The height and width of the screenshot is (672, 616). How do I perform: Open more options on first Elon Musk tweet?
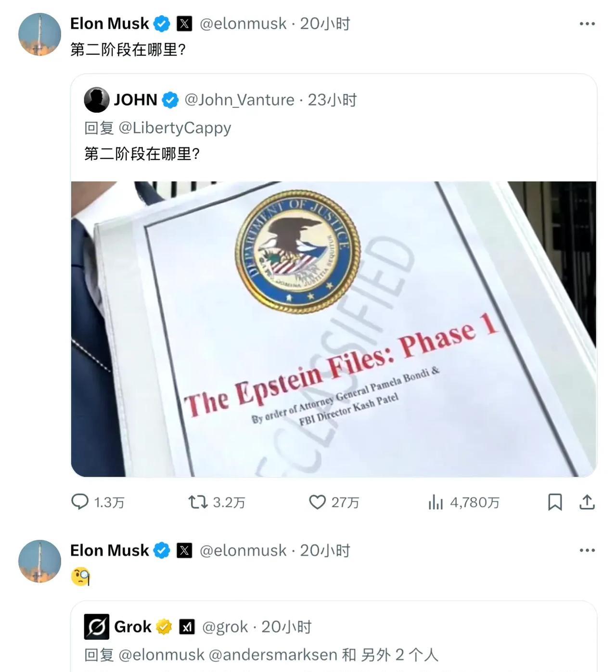point(587,24)
